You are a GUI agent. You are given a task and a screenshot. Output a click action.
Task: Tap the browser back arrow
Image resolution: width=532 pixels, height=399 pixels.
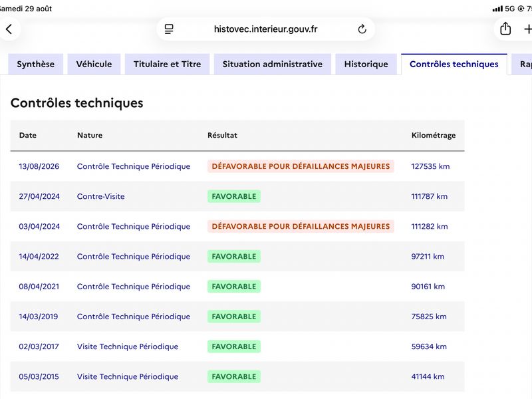(x=9, y=29)
